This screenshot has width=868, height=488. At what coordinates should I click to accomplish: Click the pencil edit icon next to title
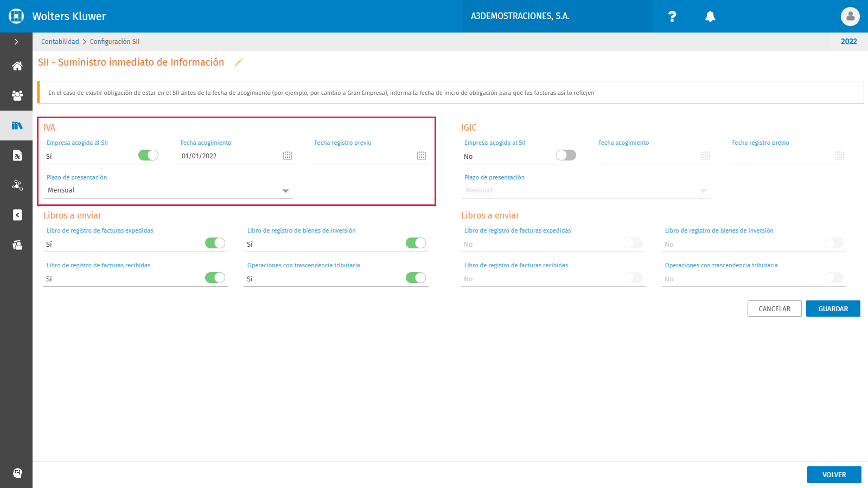coord(238,62)
